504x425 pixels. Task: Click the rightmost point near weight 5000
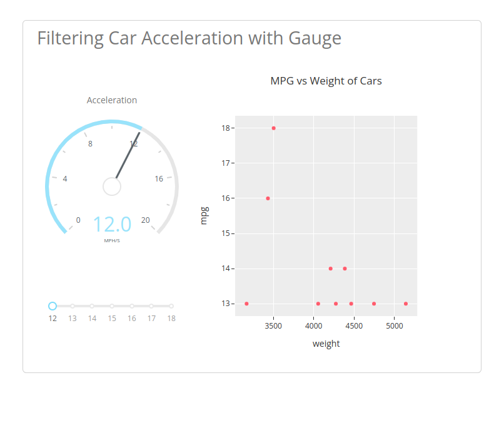(406, 304)
